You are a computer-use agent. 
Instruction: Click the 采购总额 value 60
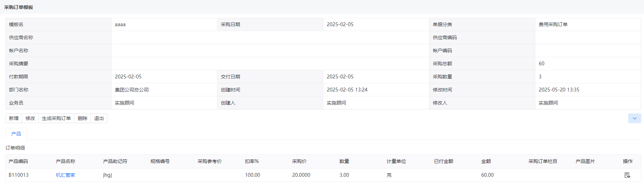pos(541,64)
